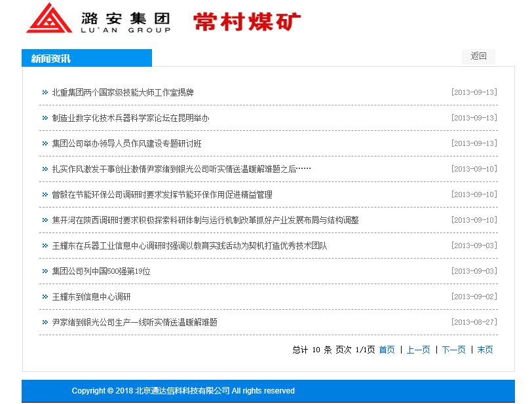
Task: Read the 扎实作风激发干事创业激情 news item
Action: [x=181, y=169]
